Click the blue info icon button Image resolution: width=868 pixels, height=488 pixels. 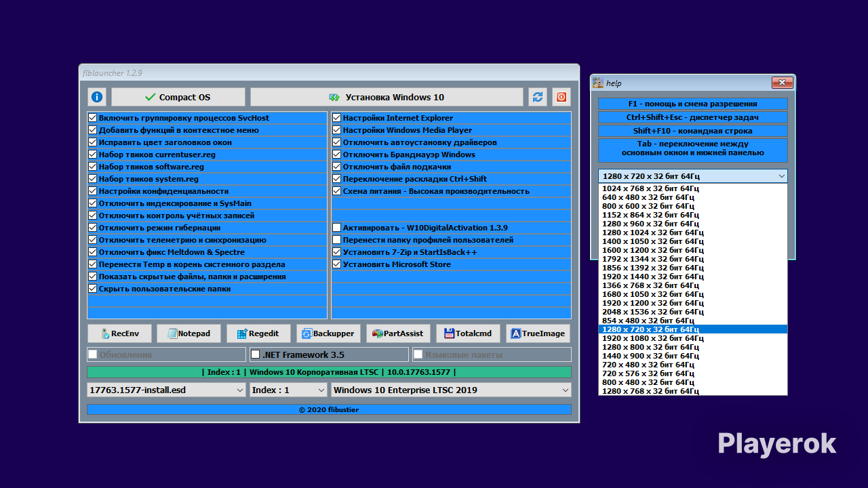pyautogui.click(x=97, y=97)
